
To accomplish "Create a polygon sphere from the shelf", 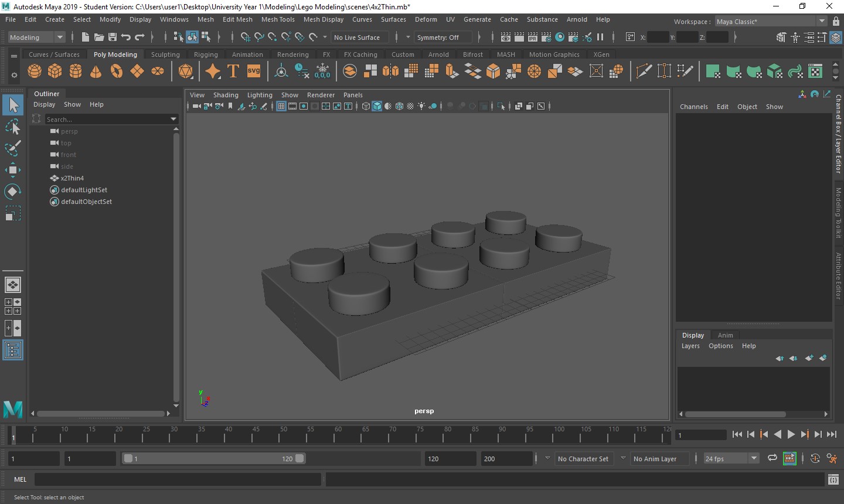I will (35, 71).
